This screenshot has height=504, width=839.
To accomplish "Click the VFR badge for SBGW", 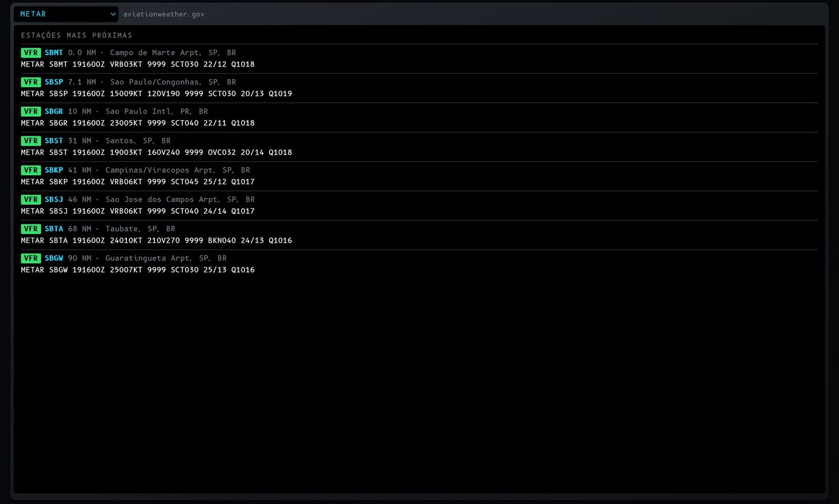I will click(31, 258).
